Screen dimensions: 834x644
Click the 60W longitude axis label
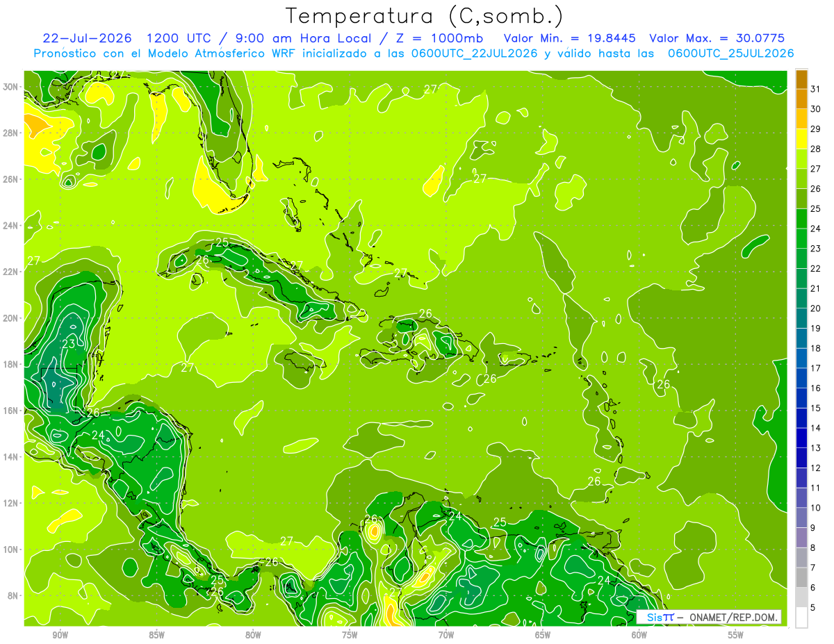[639, 635]
